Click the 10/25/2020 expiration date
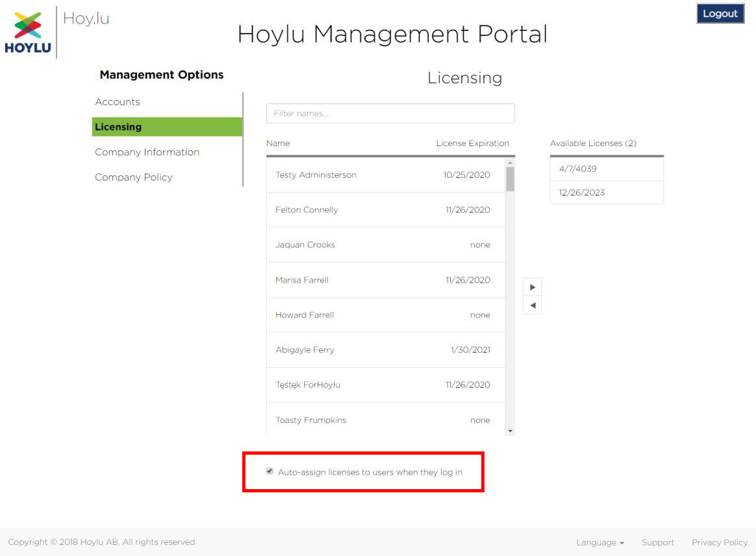 [x=467, y=175]
